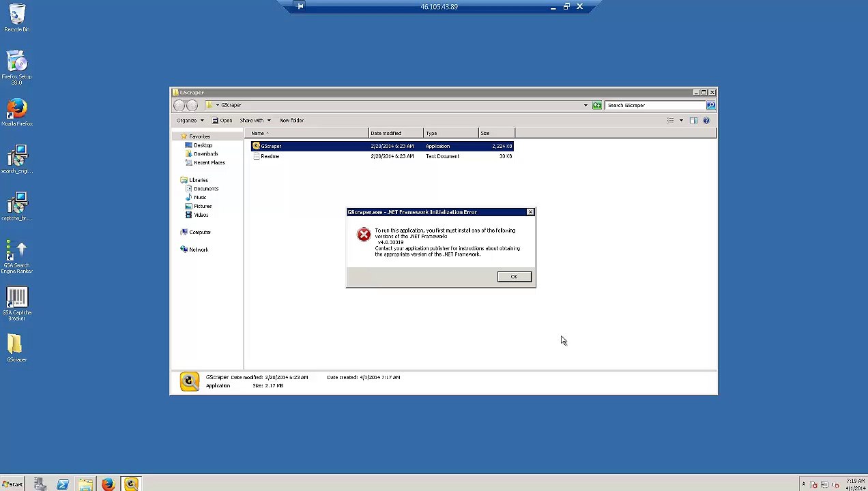Image resolution: width=868 pixels, height=491 pixels.
Task: Sort by the Type column header
Action: coord(450,133)
